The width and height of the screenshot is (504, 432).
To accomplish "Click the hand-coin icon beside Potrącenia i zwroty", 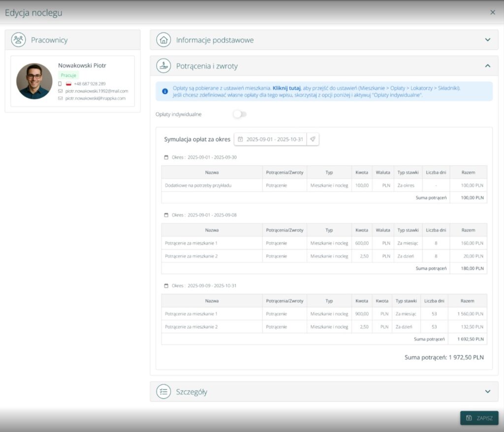I will [163, 65].
